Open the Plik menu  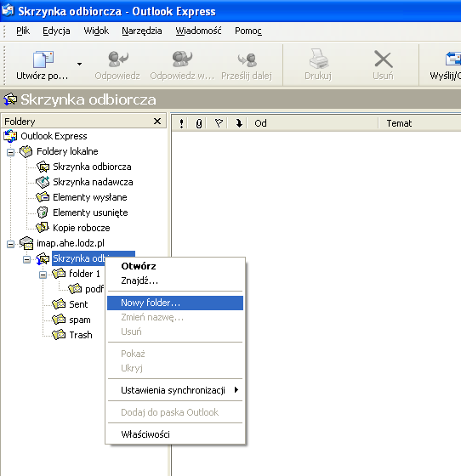coord(23,31)
